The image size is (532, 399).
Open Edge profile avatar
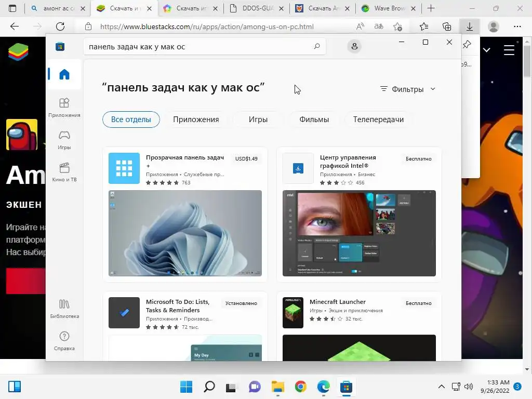point(494,26)
